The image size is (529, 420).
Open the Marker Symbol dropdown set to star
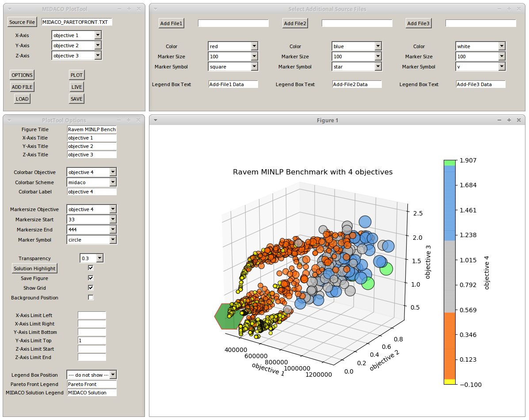tap(357, 67)
